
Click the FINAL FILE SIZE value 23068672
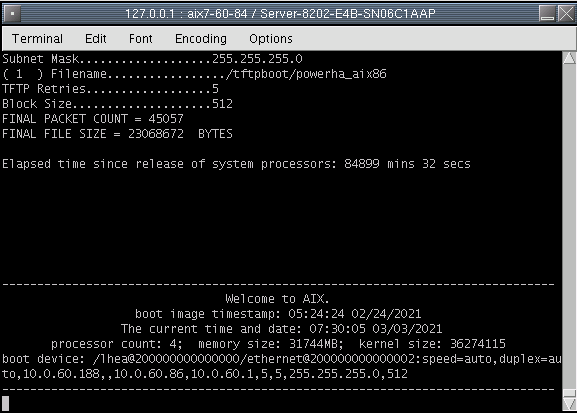click(x=156, y=134)
